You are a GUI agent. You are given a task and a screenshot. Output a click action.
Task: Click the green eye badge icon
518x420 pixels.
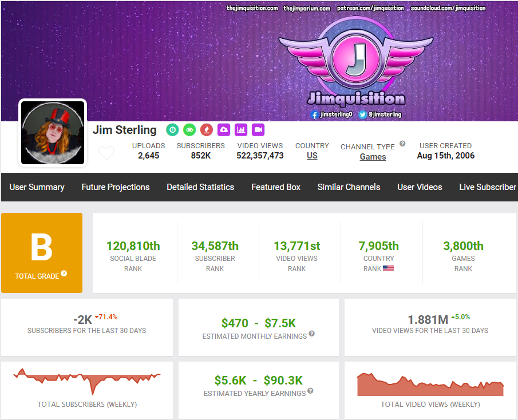pyautogui.click(x=189, y=130)
